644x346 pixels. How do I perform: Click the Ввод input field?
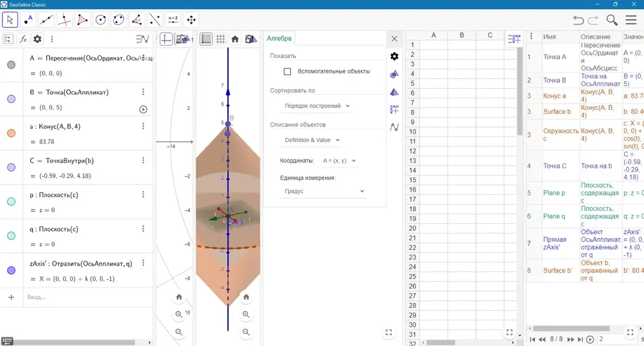click(x=88, y=297)
